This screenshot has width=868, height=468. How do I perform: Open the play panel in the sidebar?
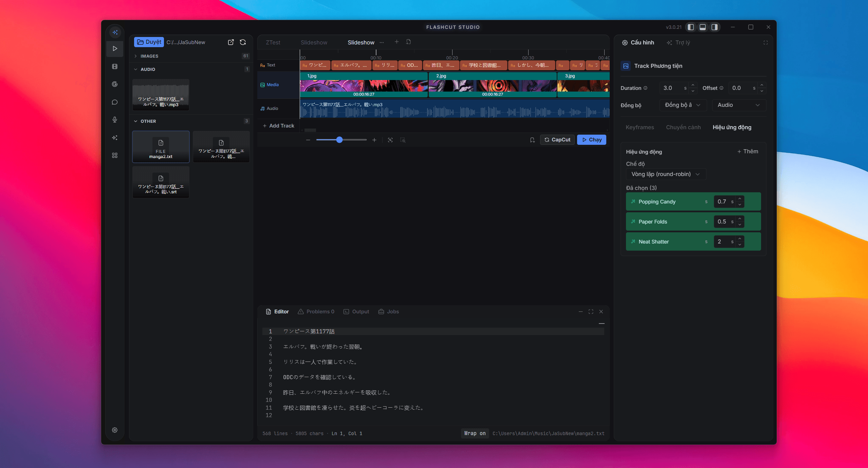pyautogui.click(x=115, y=48)
